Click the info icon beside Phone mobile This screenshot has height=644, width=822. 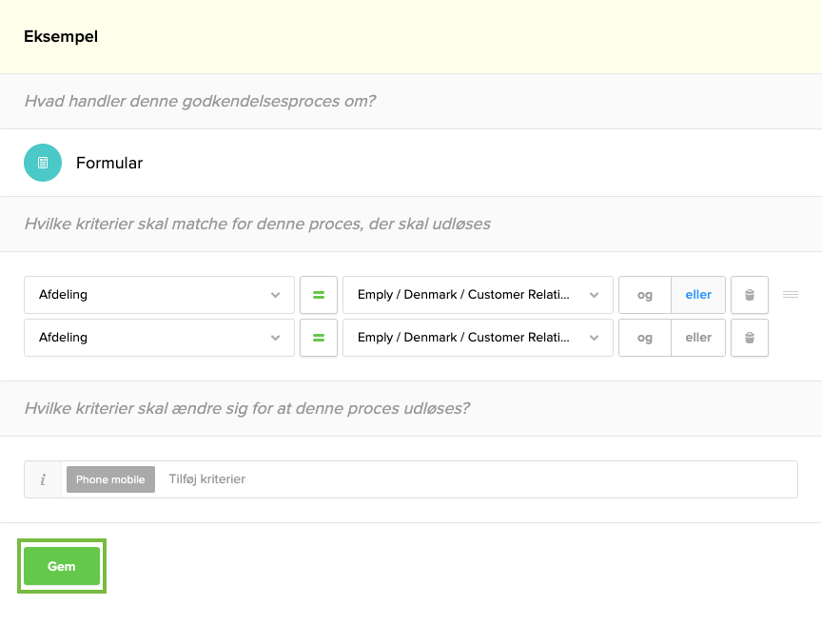pyautogui.click(x=43, y=479)
